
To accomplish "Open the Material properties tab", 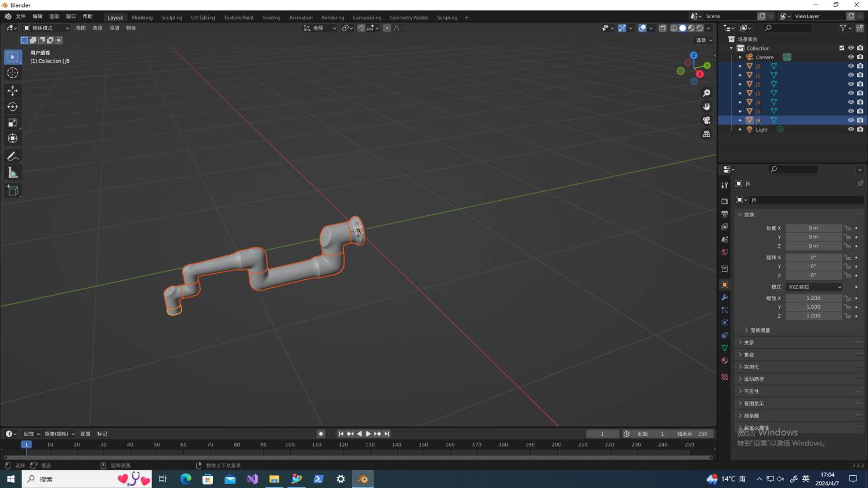I will coord(725,361).
